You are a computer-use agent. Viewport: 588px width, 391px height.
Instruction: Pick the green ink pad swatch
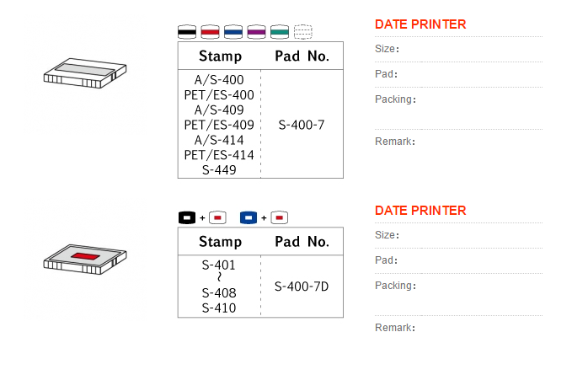pyautogui.click(x=280, y=32)
